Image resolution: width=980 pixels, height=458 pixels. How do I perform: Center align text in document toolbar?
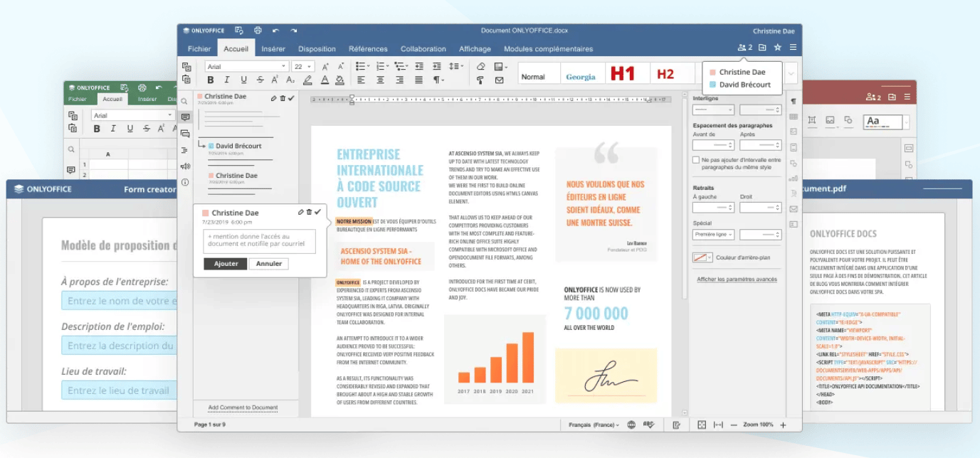pyautogui.click(x=381, y=80)
